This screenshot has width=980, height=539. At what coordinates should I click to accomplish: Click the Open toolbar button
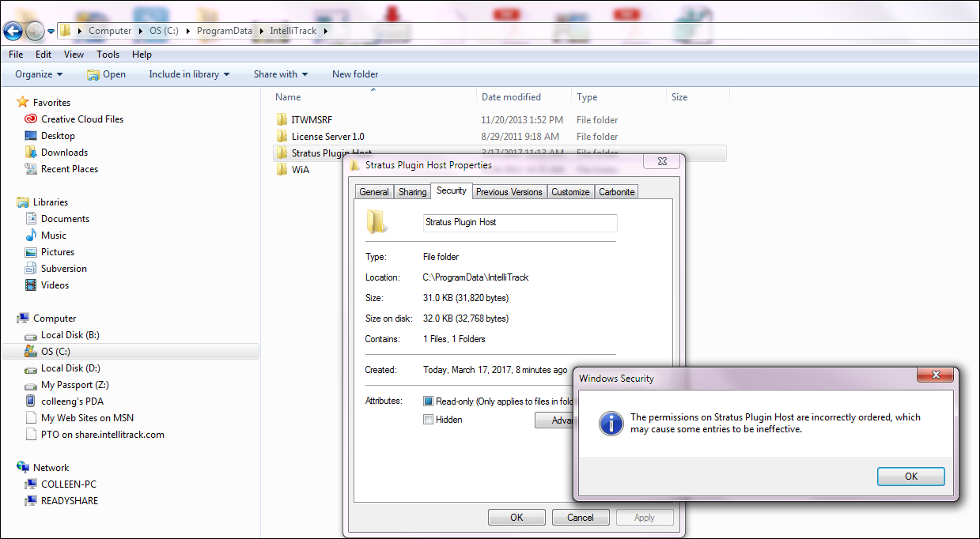coord(106,74)
